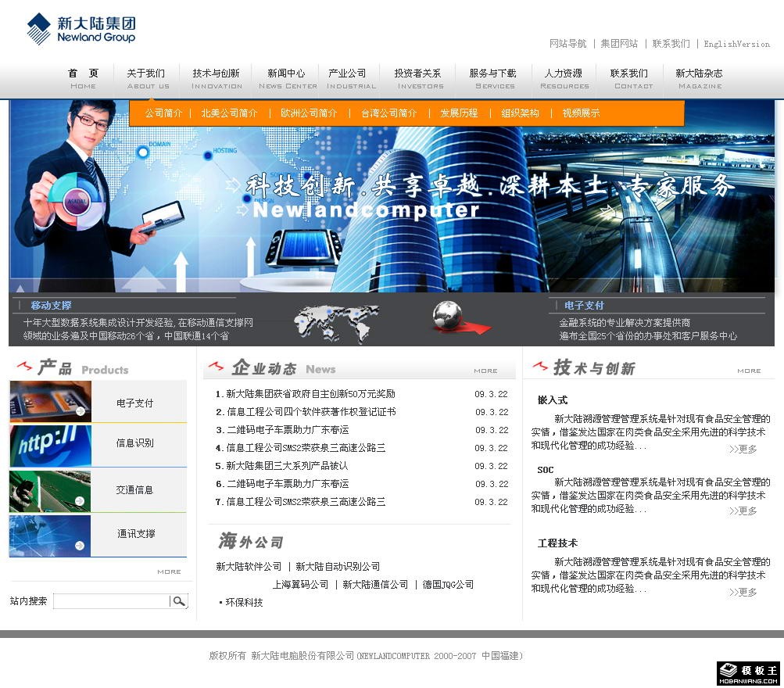Click SOC section heading

click(x=546, y=470)
